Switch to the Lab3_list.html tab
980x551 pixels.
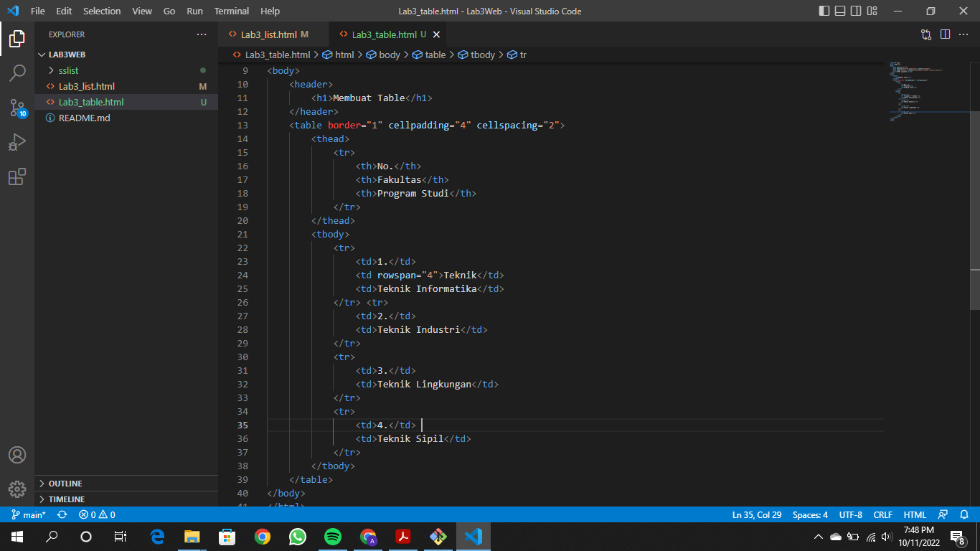coord(274,34)
